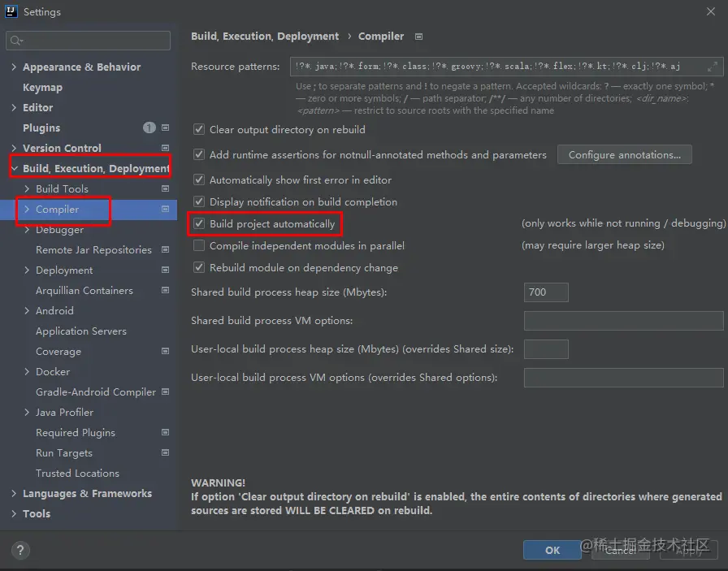The height and width of the screenshot is (571, 728).
Task: Select Required Plugins page
Action: (x=76, y=432)
